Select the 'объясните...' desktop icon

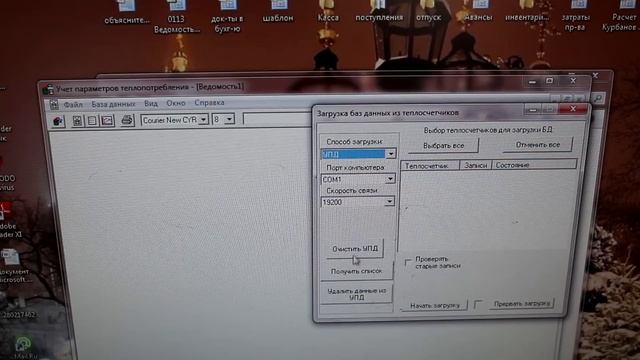127,12
